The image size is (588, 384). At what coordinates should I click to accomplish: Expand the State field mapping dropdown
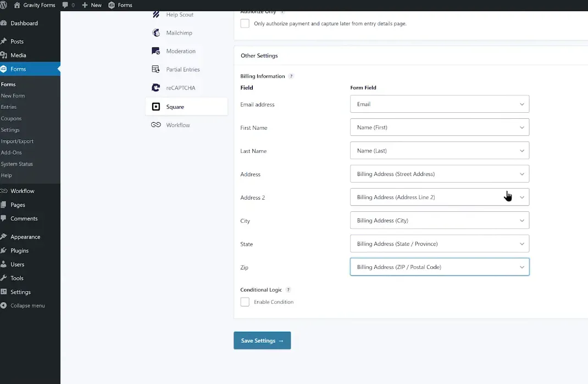(439, 244)
